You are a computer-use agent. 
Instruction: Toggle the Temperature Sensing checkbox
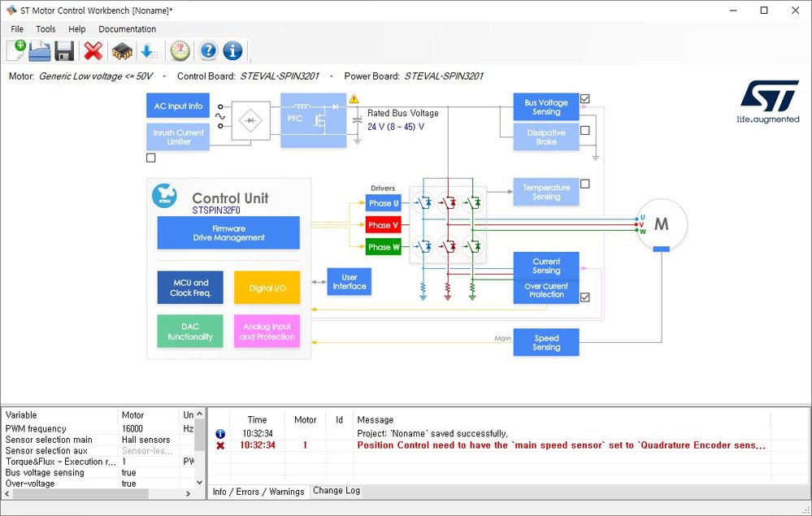pos(585,184)
